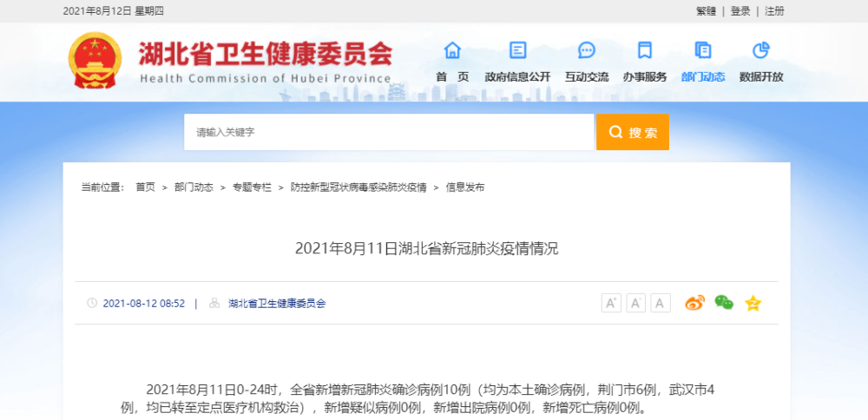Open 办事服务 bookmark icon
Image resolution: width=868 pixels, height=420 pixels.
tap(644, 49)
